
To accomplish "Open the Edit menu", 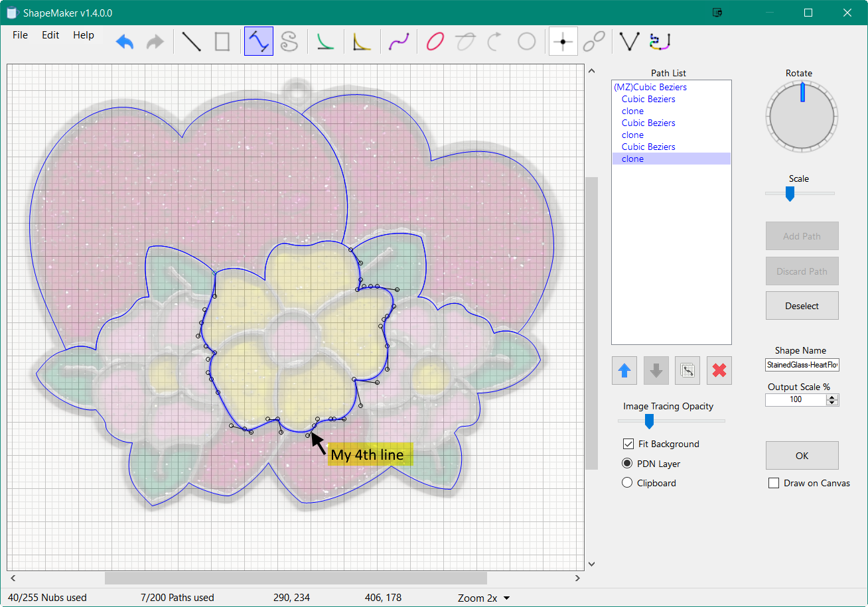I will (x=50, y=35).
